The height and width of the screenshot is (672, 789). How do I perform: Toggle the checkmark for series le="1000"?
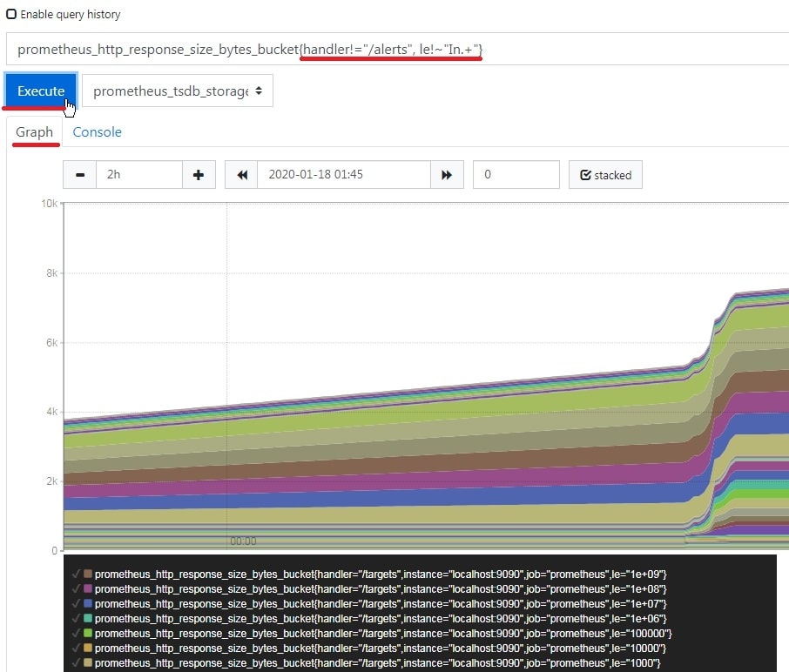(x=76, y=662)
